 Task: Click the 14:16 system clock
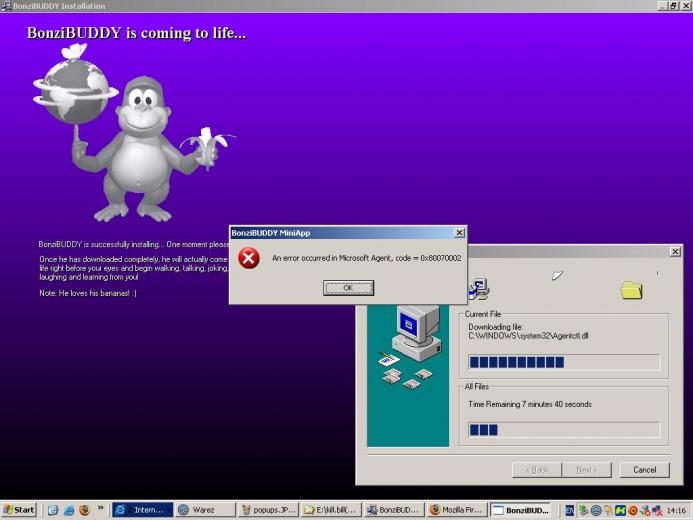[x=676, y=511]
